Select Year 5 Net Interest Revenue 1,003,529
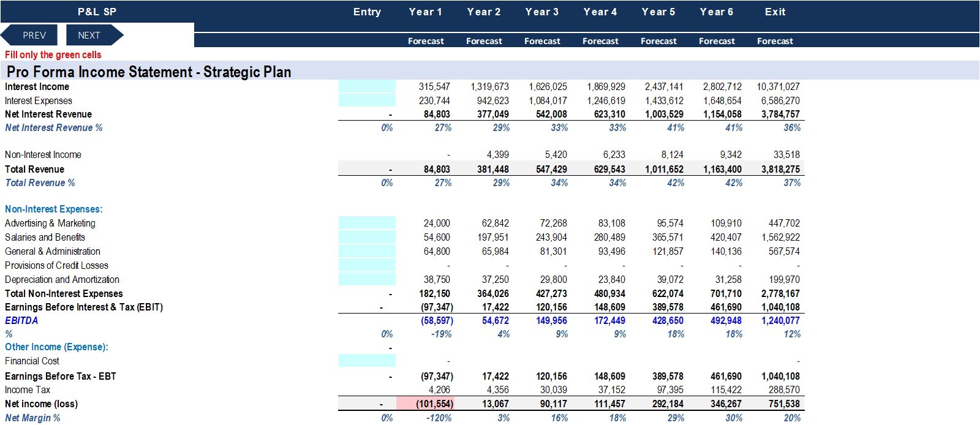 (664, 114)
